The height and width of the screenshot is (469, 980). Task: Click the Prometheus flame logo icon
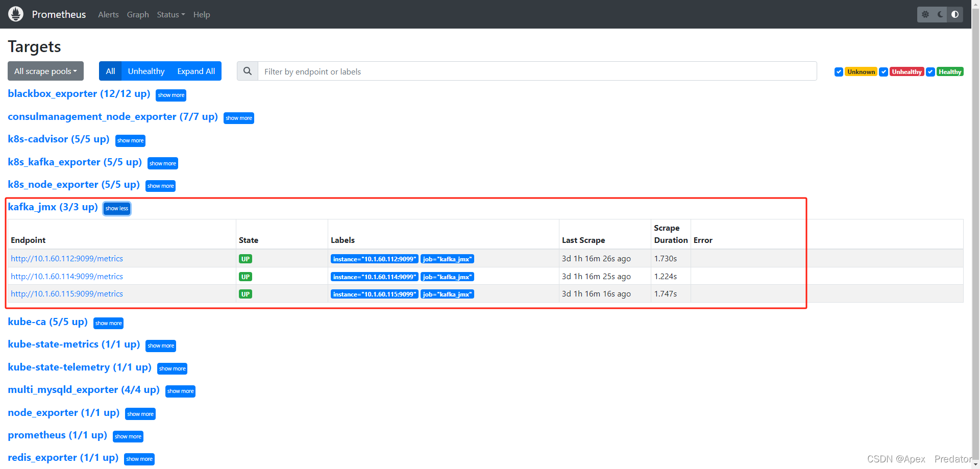tap(16, 14)
